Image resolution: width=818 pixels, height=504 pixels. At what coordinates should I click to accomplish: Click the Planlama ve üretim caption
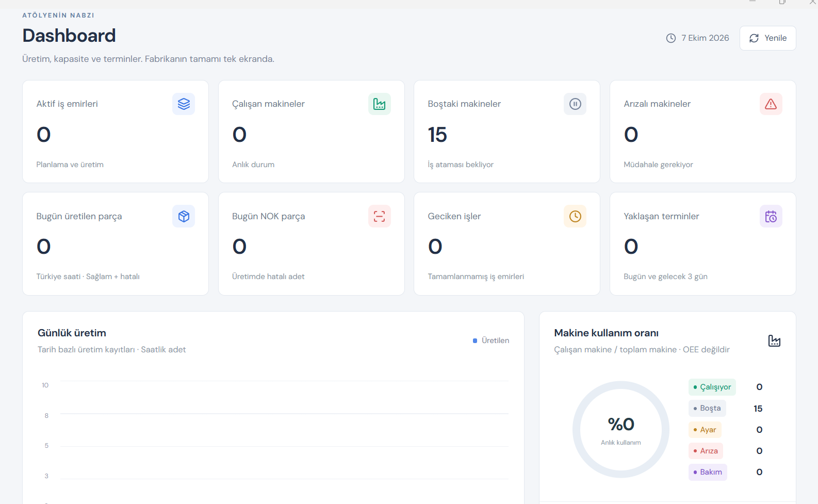click(x=70, y=165)
